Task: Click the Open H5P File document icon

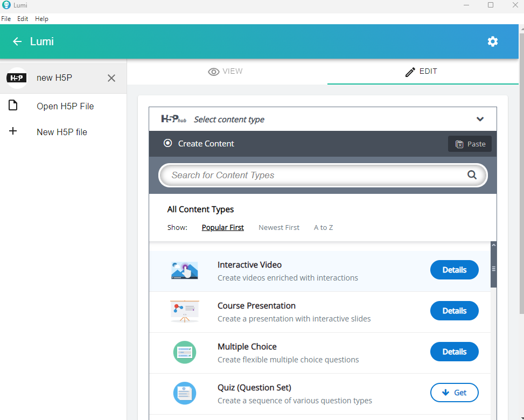Action: click(13, 106)
